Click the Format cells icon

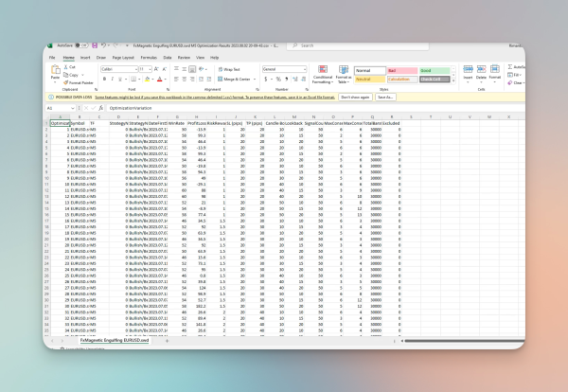coord(495,69)
